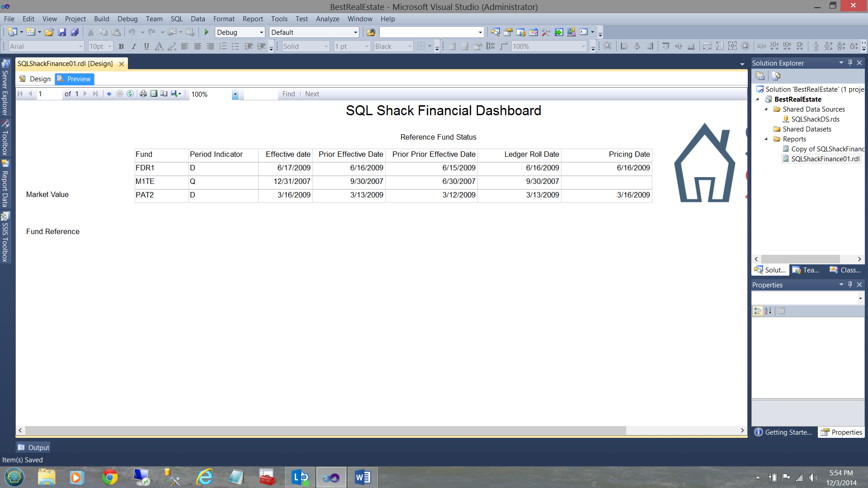Open Google Chrome from the taskbar

click(x=109, y=477)
